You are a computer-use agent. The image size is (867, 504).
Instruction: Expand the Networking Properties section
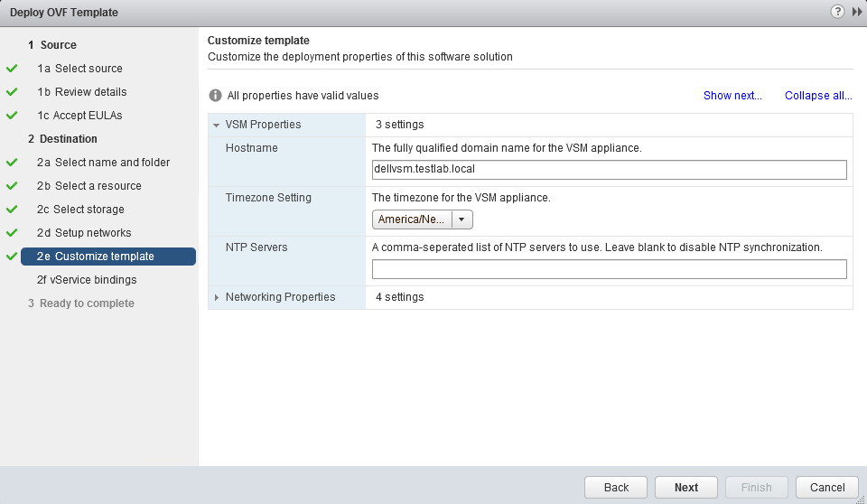[x=217, y=297]
